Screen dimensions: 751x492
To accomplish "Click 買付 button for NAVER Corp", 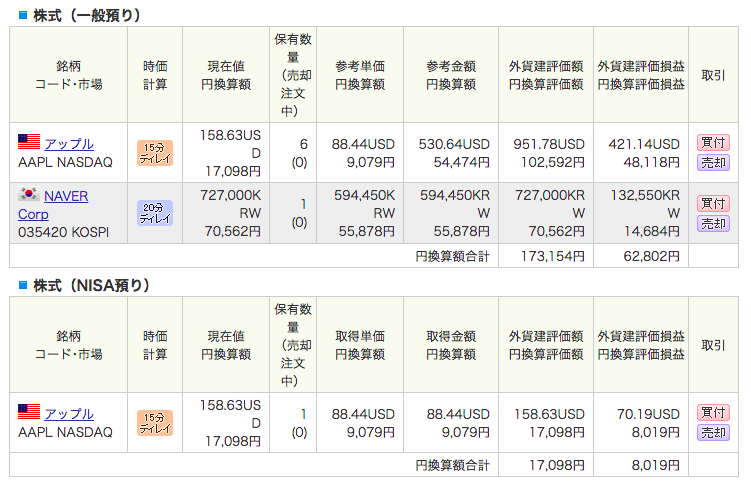I will tap(713, 204).
